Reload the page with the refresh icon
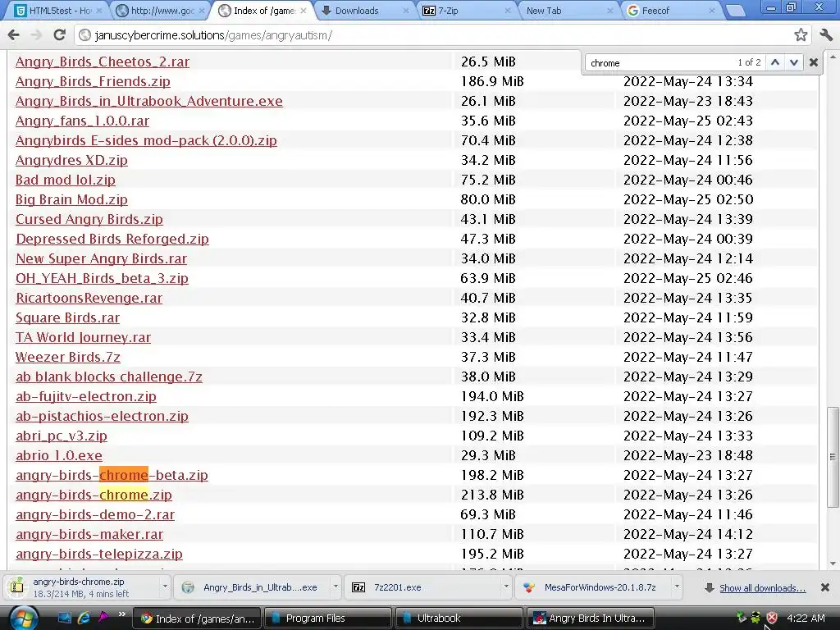The height and width of the screenshot is (630, 840). [x=59, y=35]
